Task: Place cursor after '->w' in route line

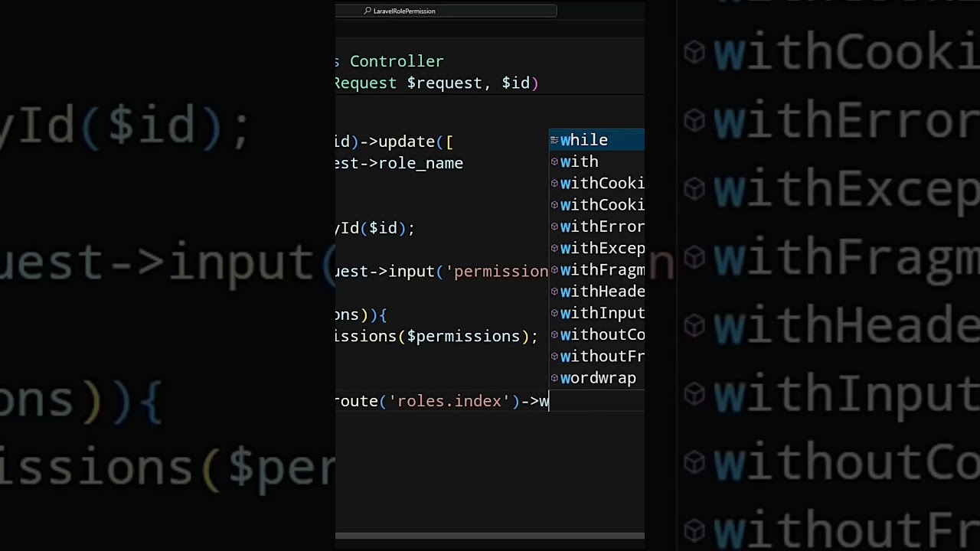Action: tap(549, 401)
